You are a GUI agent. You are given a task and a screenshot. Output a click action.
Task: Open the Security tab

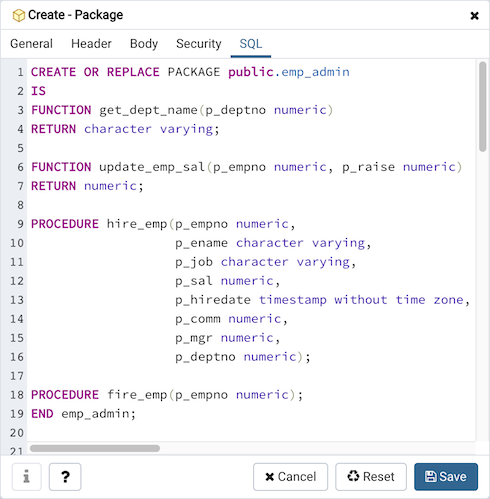pos(199,44)
